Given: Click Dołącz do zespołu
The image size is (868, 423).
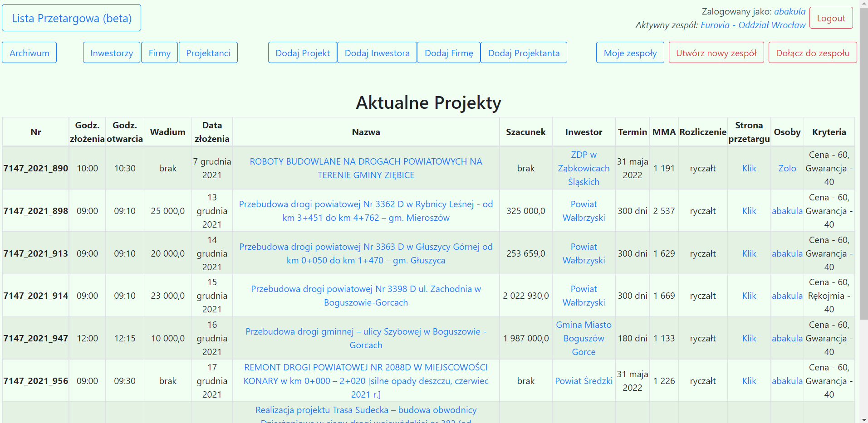Looking at the screenshot, I should click(x=813, y=53).
